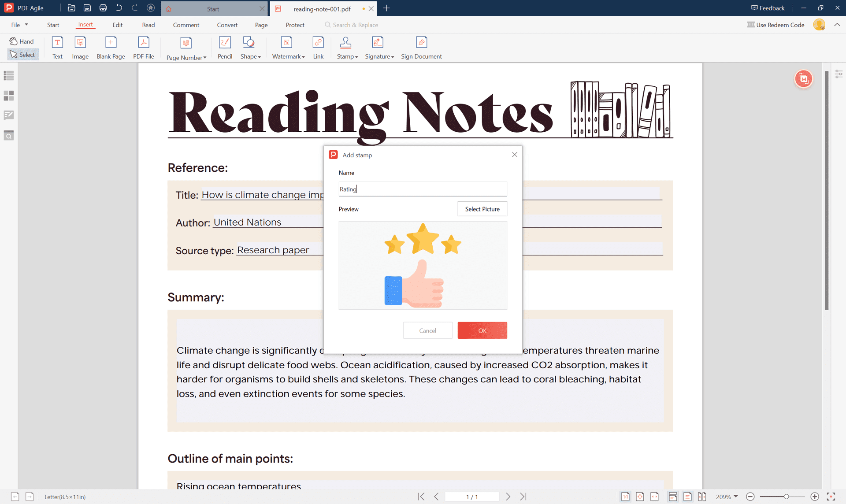Open the bookmarks outline panel in sidebar

pos(9,76)
